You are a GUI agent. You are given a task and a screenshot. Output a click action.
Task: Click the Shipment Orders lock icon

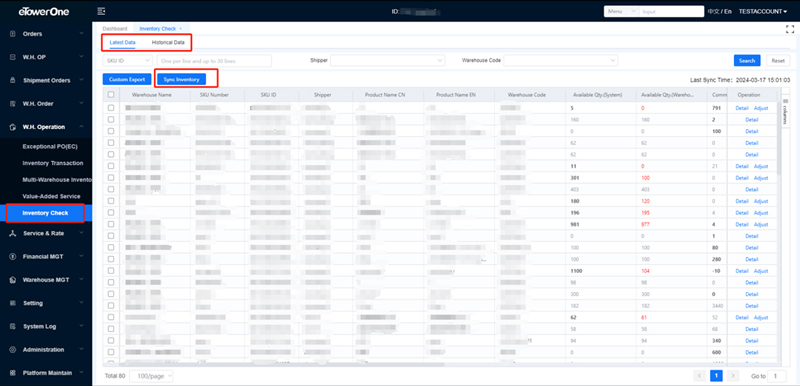pos(13,81)
